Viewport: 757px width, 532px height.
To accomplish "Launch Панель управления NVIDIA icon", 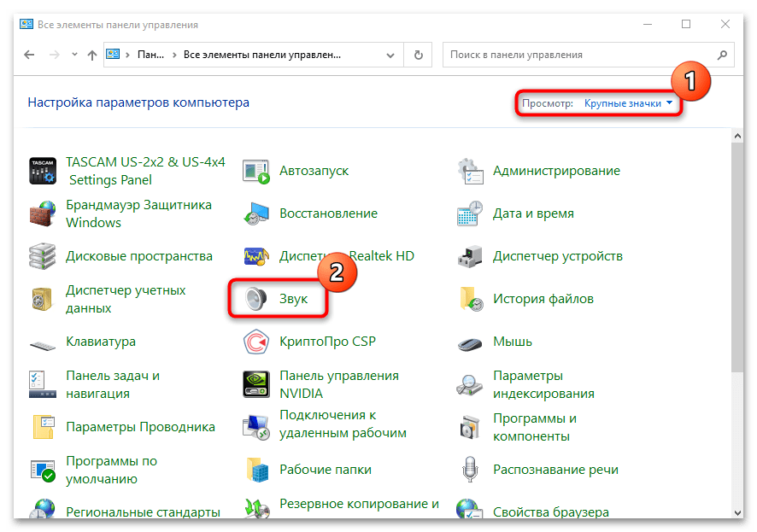I will pos(256,384).
